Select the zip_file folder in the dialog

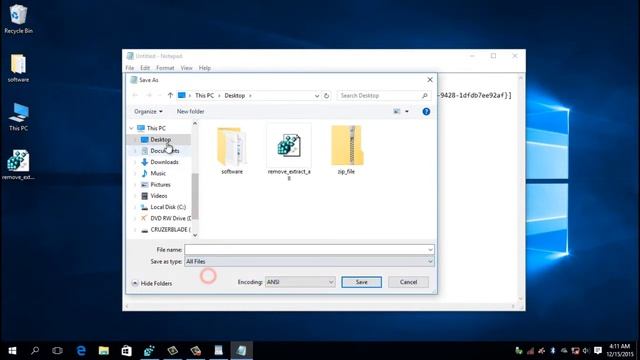pos(346,150)
